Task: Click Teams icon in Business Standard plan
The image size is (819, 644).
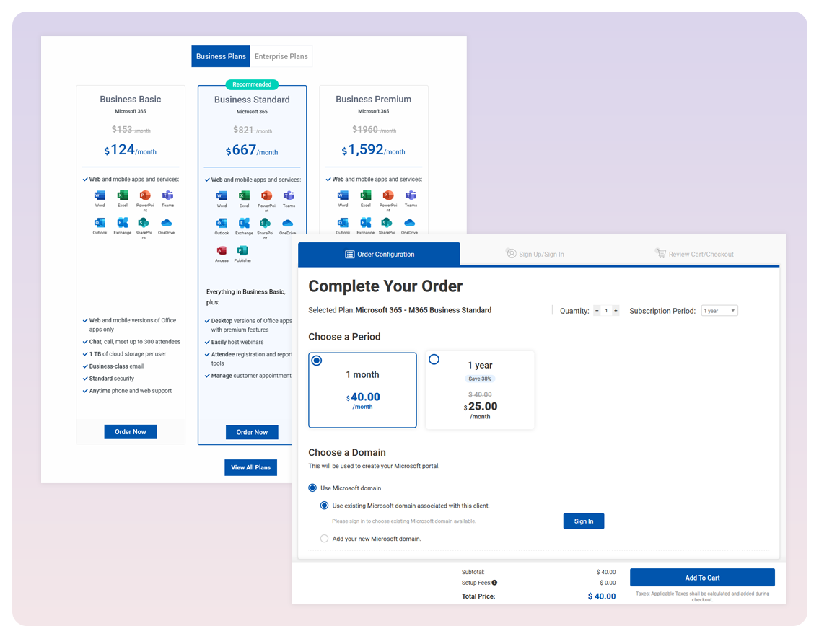Action: point(289,196)
